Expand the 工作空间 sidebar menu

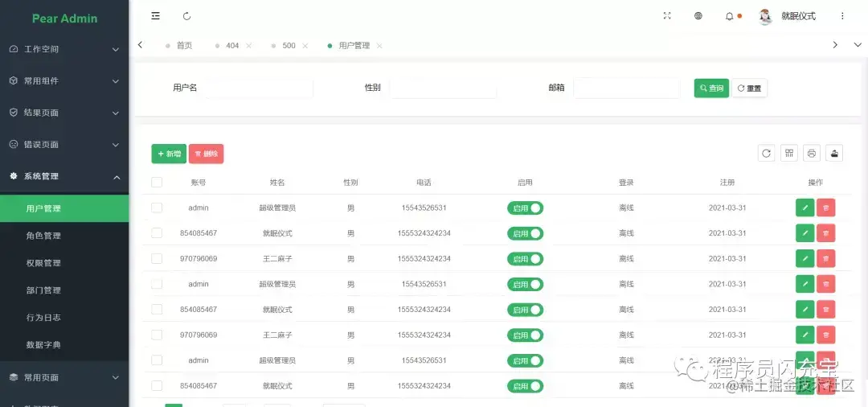click(x=64, y=49)
